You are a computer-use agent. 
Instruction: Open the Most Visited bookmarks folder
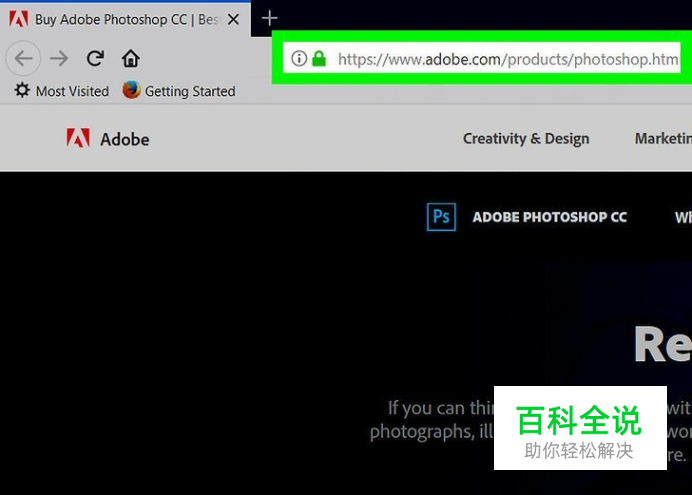pos(61,91)
